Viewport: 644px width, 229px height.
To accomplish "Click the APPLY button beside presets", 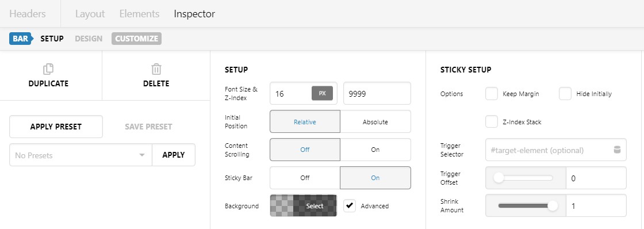I will point(173,155).
